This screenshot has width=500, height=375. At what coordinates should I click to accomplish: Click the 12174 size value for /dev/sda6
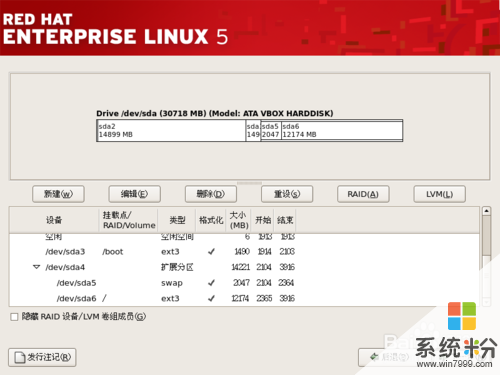click(x=240, y=298)
